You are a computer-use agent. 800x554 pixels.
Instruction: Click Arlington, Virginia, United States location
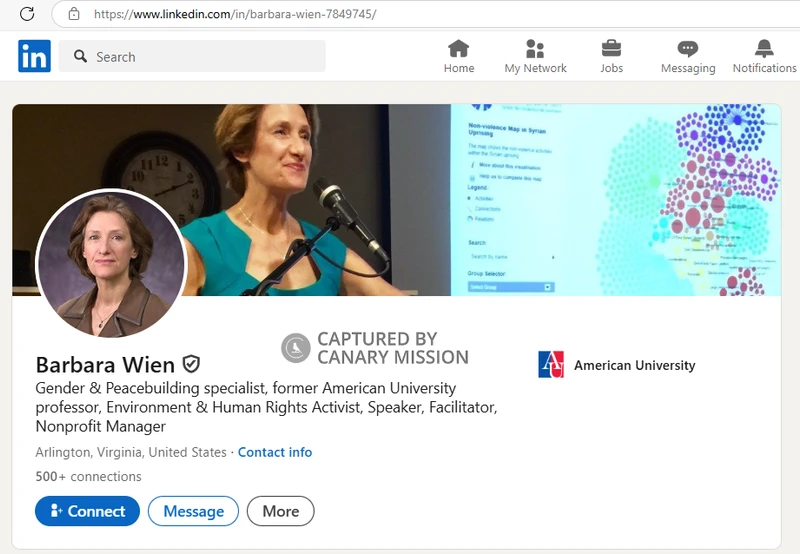(131, 452)
